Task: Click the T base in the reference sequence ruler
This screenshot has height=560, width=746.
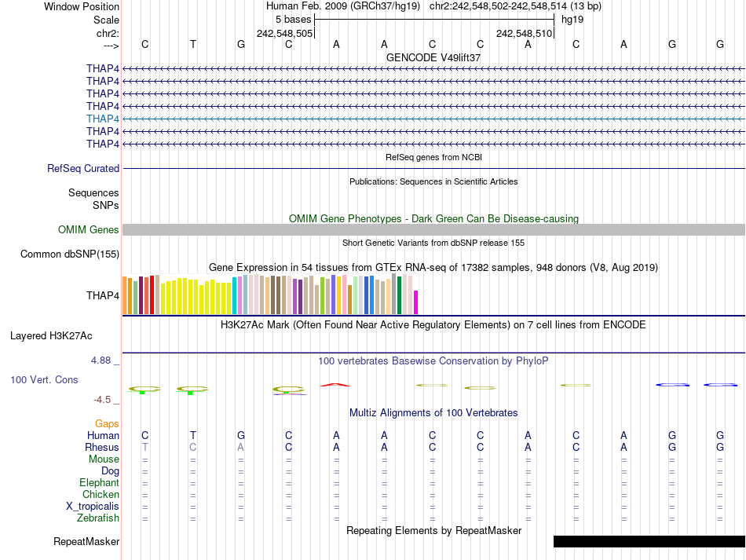Action: click(x=192, y=44)
